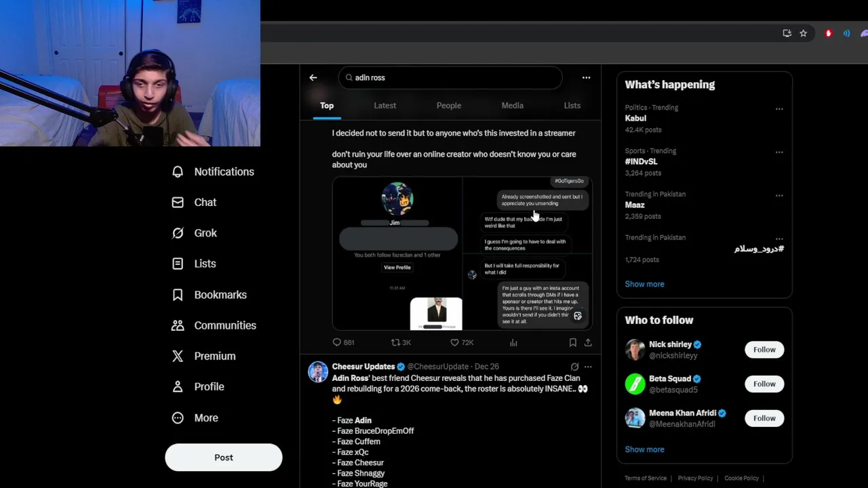Open more options for #INDvSL trend
Viewport: 868px width, 488px height.
pyautogui.click(x=779, y=152)
